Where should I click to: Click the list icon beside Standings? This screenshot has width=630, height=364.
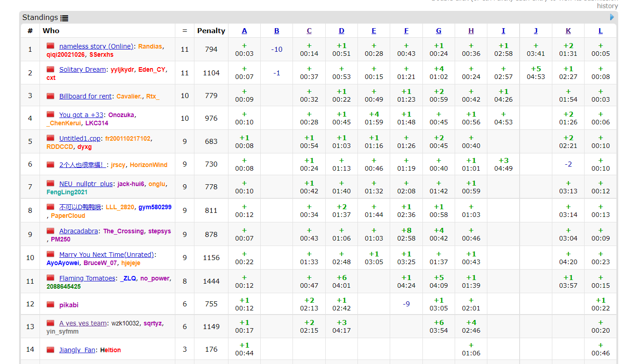[64, 18]
